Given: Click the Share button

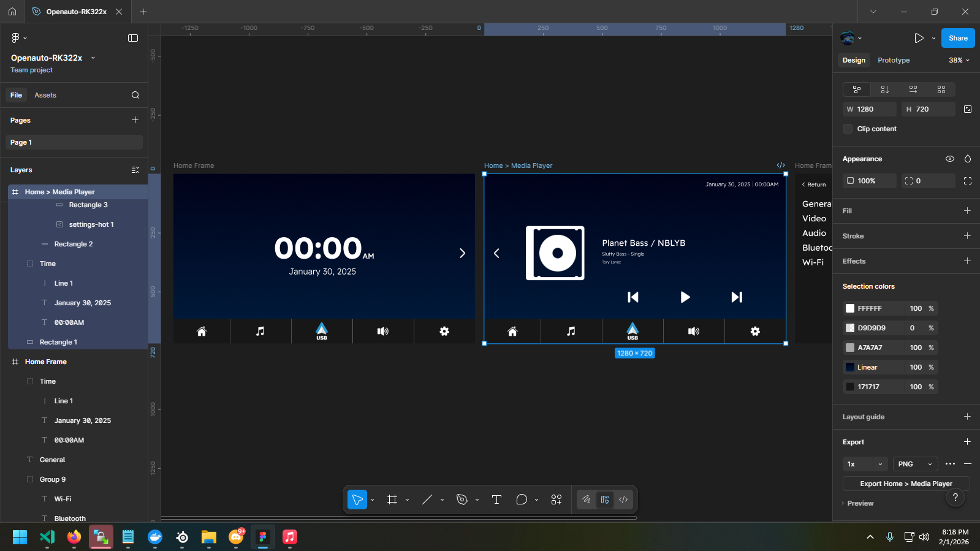Looking at the screenshot, I should click(x=958, y=38).
